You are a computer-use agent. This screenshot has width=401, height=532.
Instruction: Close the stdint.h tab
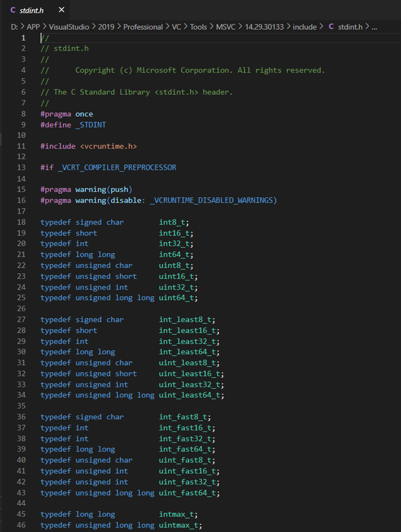[62, 10]
